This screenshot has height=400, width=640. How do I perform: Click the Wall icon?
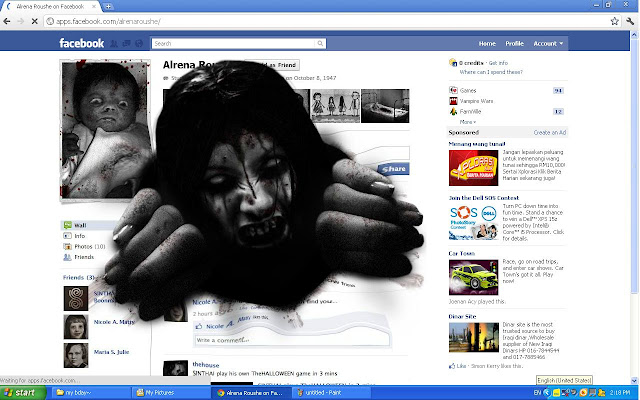pyautogui.click(x=67, y=225)
